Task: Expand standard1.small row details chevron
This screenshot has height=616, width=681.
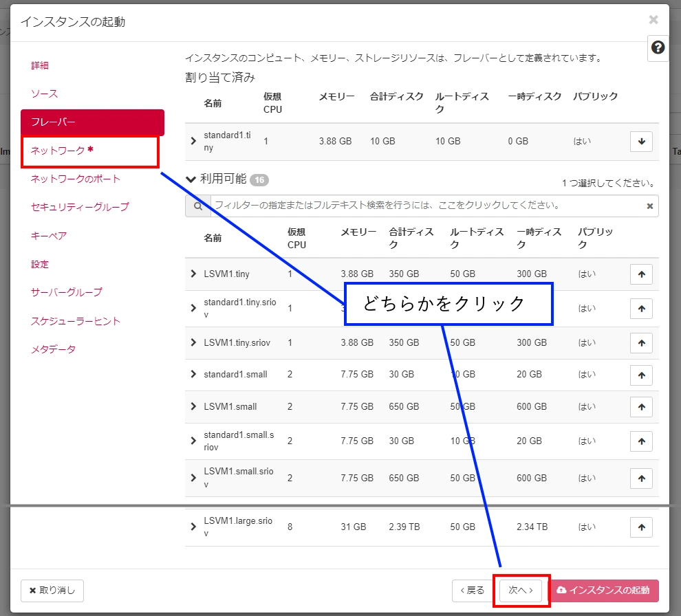Action: (193, 375)
